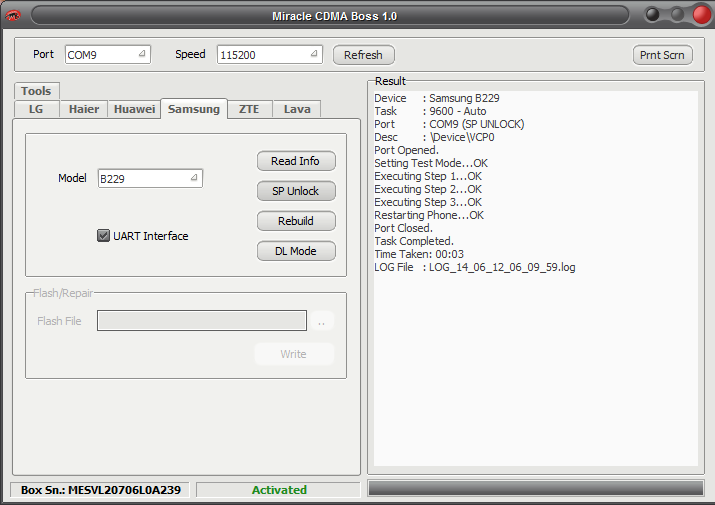Click the Box Sn. serial number field
Image resolution: width=715 pixels, height=505 pixels.
[x=100, y=490]
